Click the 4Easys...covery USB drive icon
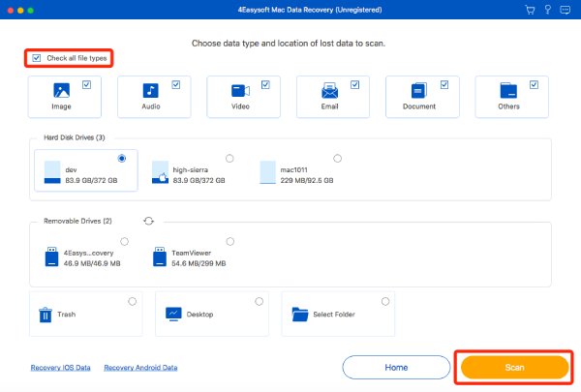This screenshot has height=392, width=581. (x=52, y=256)
